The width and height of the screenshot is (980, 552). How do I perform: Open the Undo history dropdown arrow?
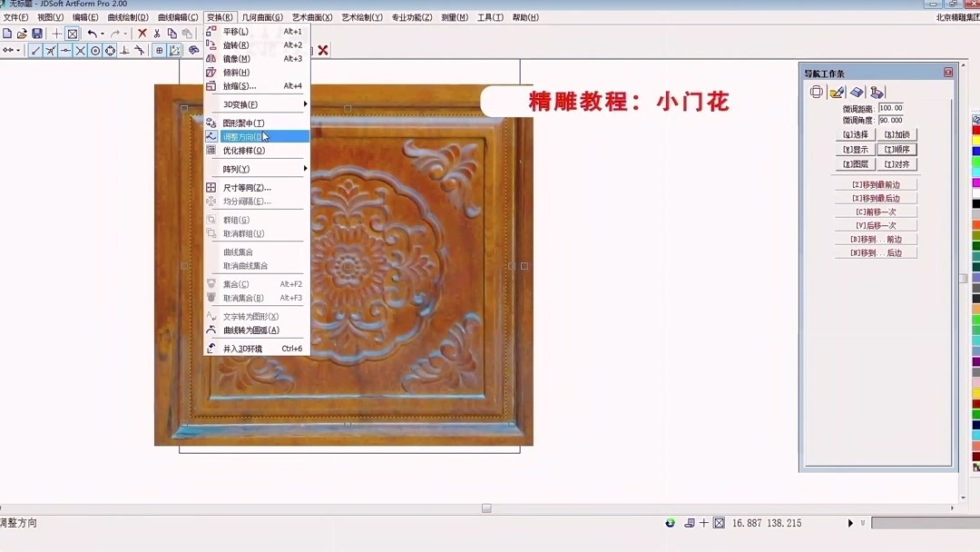click(103, 34)
